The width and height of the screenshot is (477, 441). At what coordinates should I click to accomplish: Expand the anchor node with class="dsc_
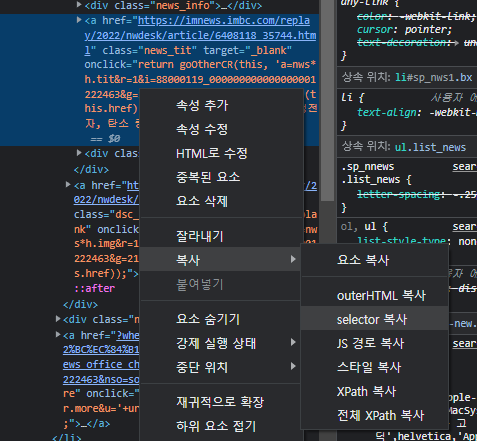click(x=68, y=184)
